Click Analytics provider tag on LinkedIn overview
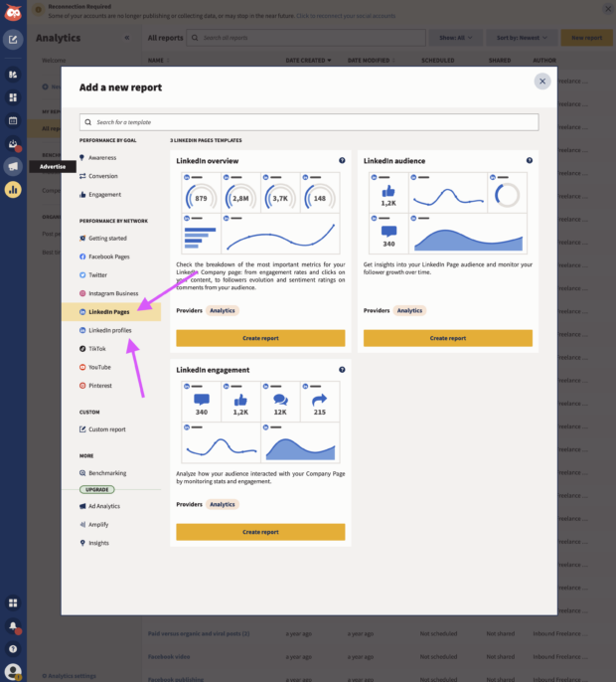The width and height of the screenshot is (616, 682). (x=223, y=310)
